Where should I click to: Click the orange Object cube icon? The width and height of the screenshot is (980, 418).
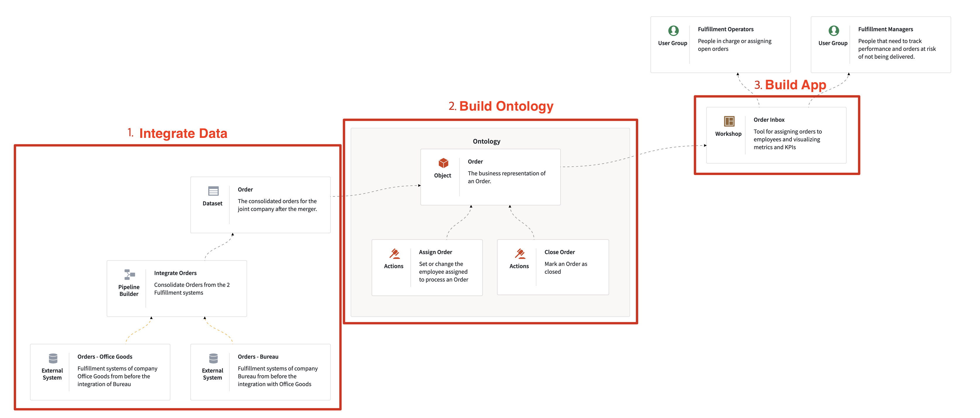pos(443,163)
